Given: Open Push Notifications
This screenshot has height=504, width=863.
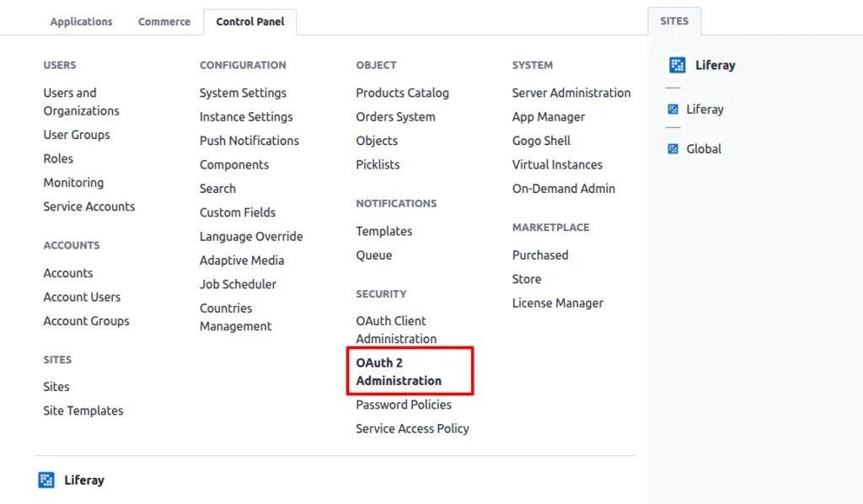Looking at the screenshot, I should click(249, 141).
